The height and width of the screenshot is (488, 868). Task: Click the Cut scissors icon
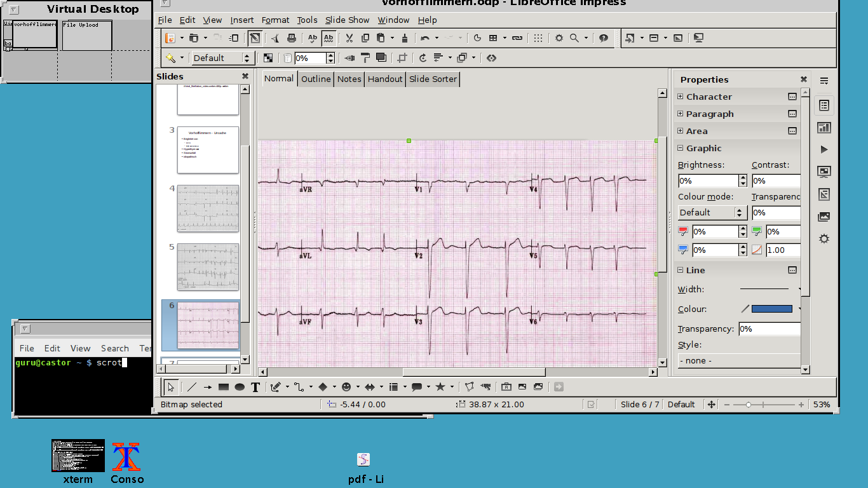(x=349, y=38)
